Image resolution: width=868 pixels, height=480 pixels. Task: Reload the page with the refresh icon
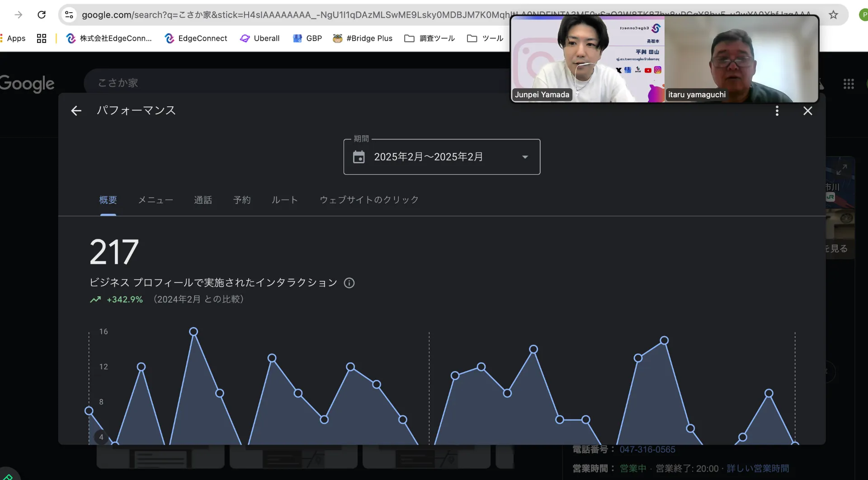42,15
